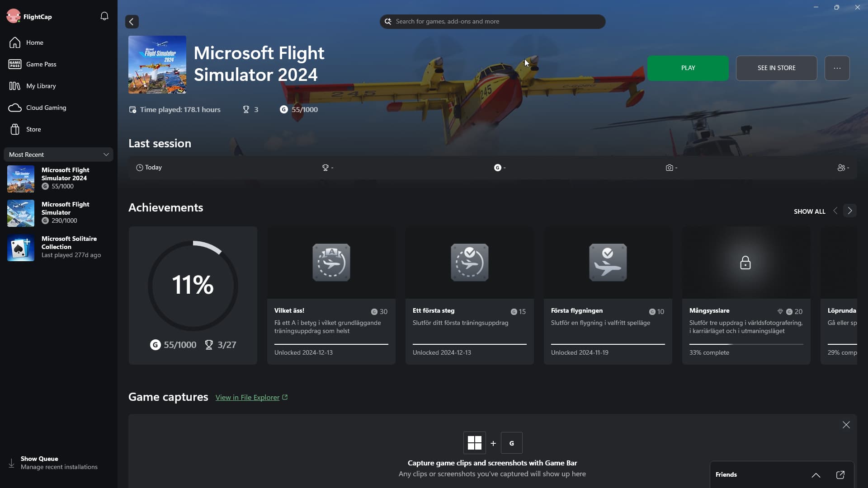The image size is (868, 488).
Task: Open View in File Explorer link
Action: [x=251, y=398]
